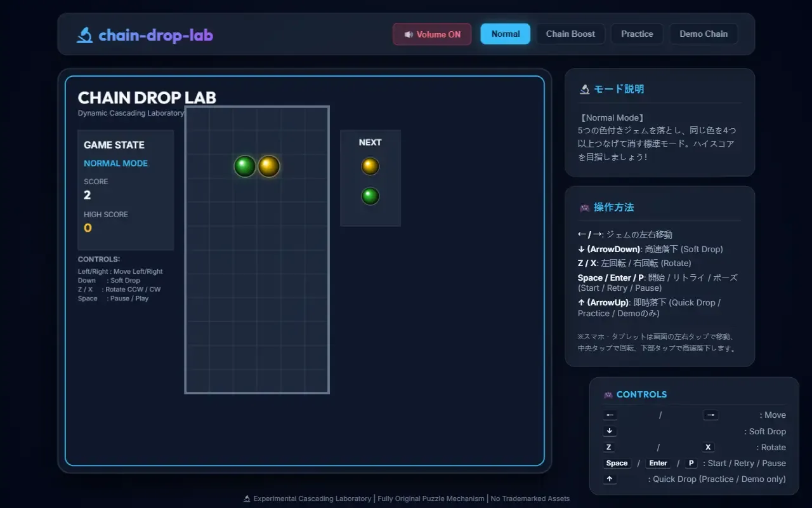Click the microscope logo icon in header
This screenshot has height=508, width=812.
pos(84,34)
